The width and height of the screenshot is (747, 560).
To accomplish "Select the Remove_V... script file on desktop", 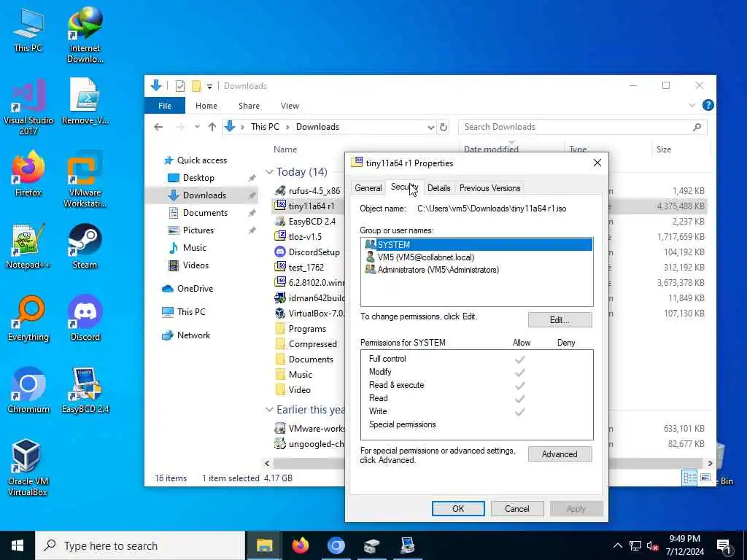I will tap(85, 101).
